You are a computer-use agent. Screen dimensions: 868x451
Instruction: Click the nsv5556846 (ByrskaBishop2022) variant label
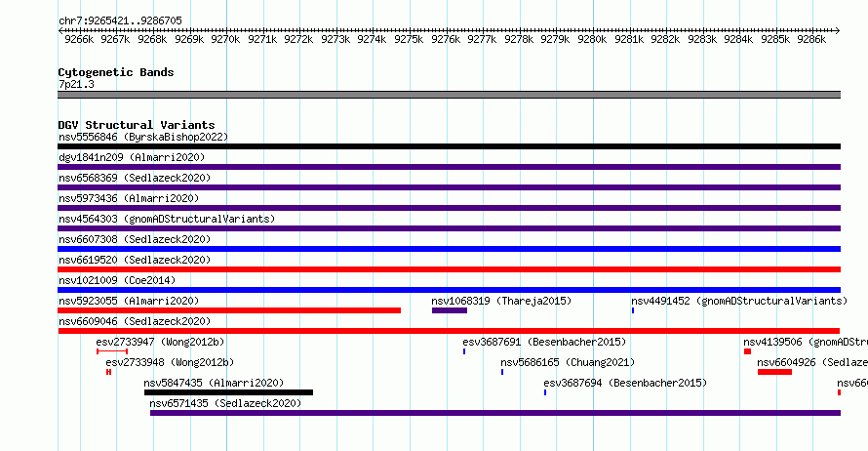pyautogui.click(x=143, y=137)
